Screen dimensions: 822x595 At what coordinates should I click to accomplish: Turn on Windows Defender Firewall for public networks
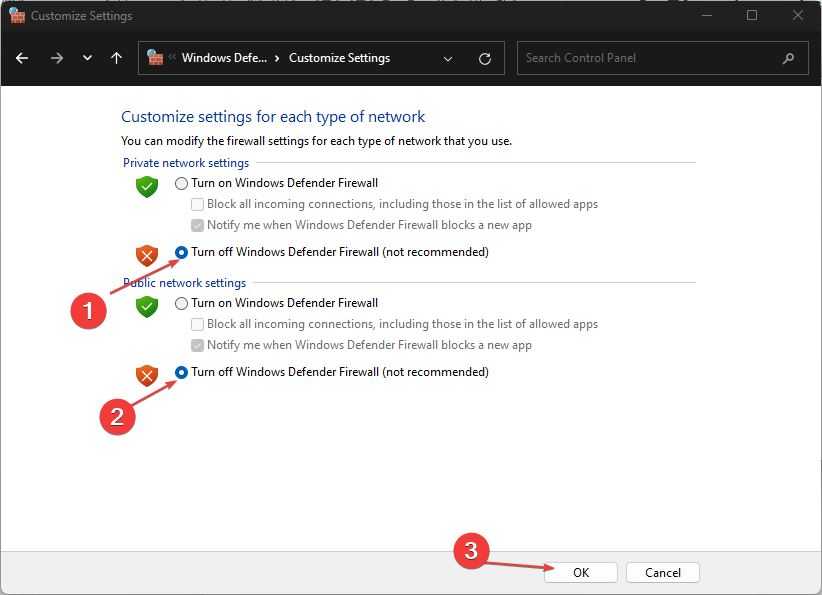181,303
